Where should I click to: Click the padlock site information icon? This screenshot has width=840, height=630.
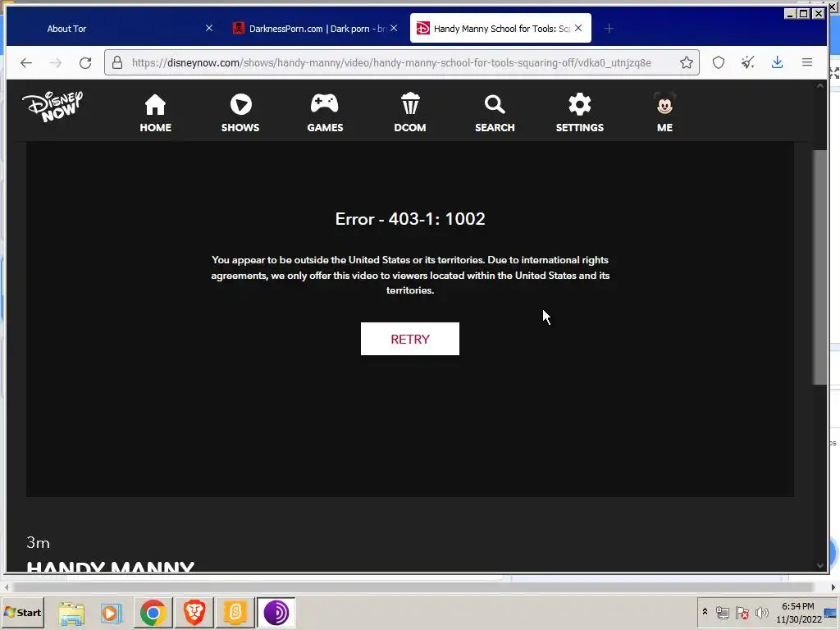tap(116, 62)
